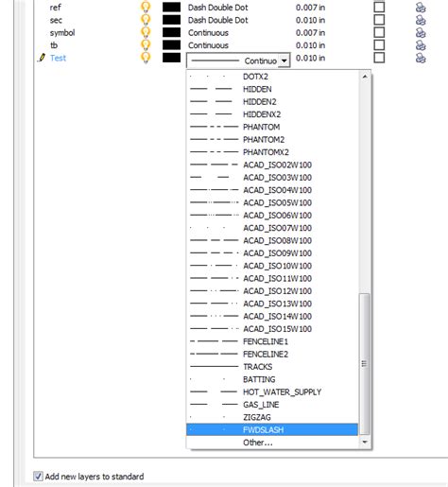This screenshot has height=487, width=448.
Task: Select ACAD_ISO02W100 linetype
Action: 272,165
